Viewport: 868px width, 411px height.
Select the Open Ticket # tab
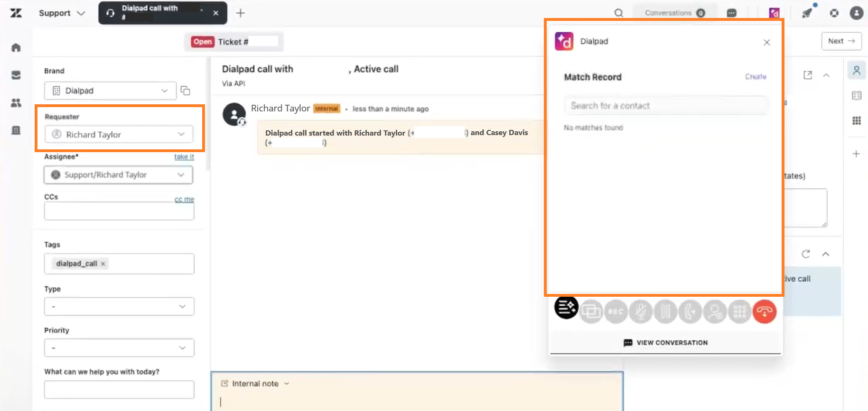[234, 42]
